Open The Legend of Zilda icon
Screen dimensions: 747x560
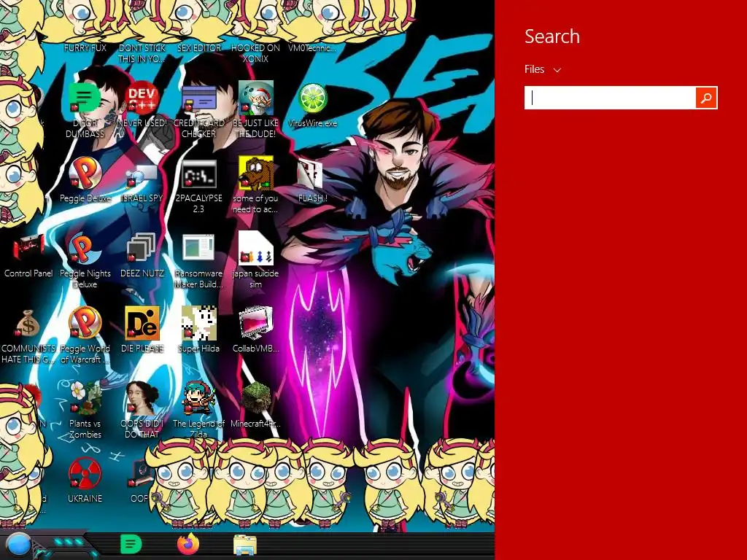point(198,398)
